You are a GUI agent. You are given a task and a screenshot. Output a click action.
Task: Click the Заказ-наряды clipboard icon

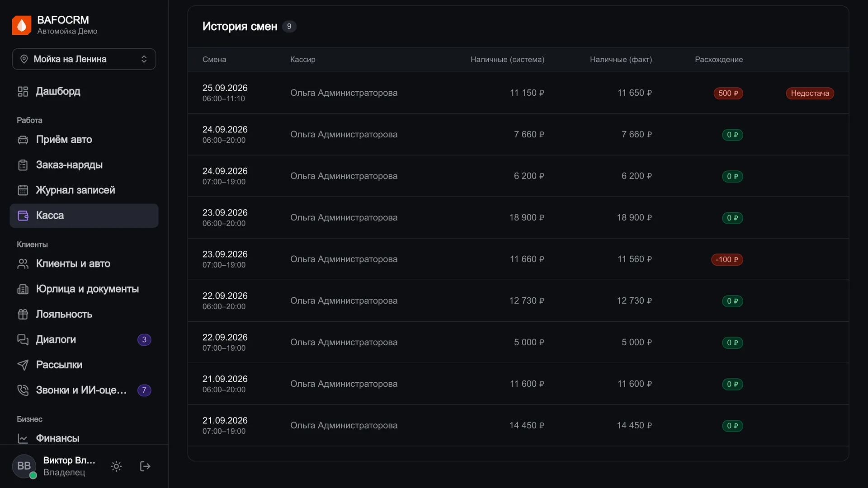(x=23, y=165)
